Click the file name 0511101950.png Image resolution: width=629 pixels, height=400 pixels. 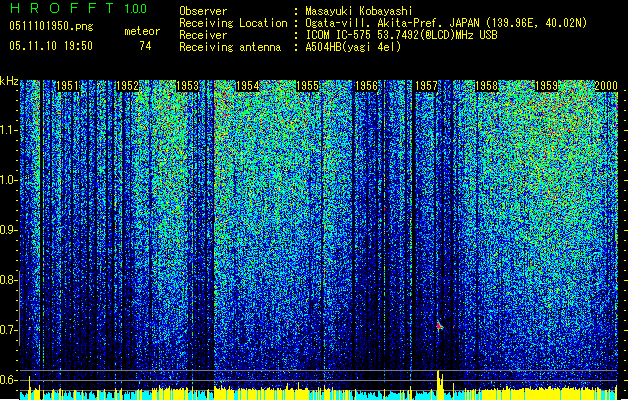[51, 26]
